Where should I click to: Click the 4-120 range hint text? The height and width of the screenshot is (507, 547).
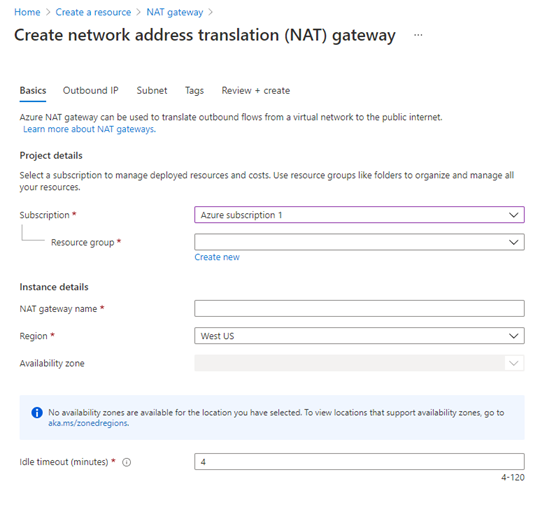[x=513, y=478]
